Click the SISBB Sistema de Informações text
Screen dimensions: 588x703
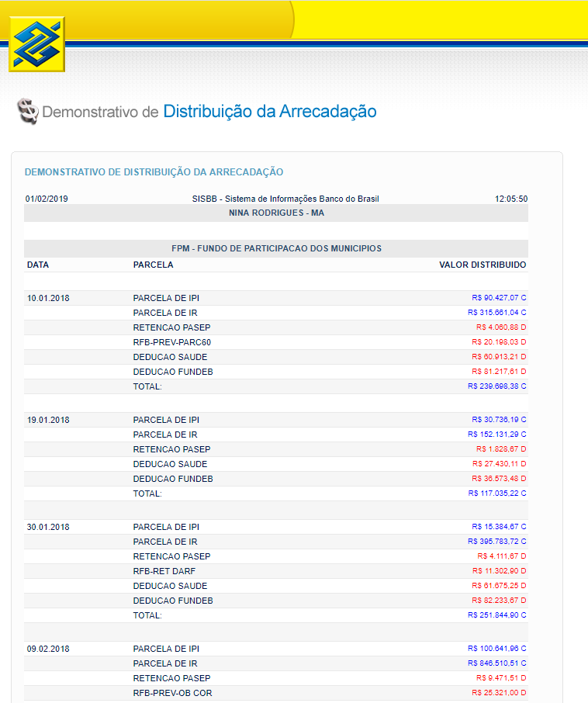(x=285, y=199)
